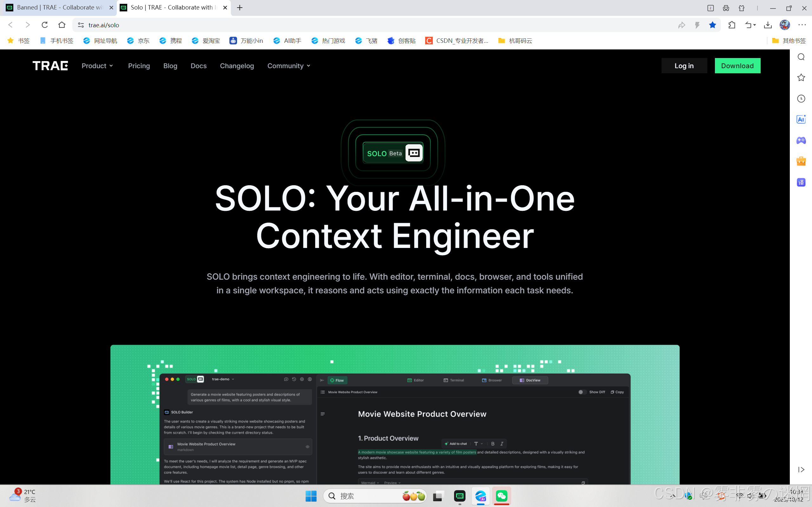
Task: Open the browser AI assistant sidebar icon
Action: (x=801, y=119)
